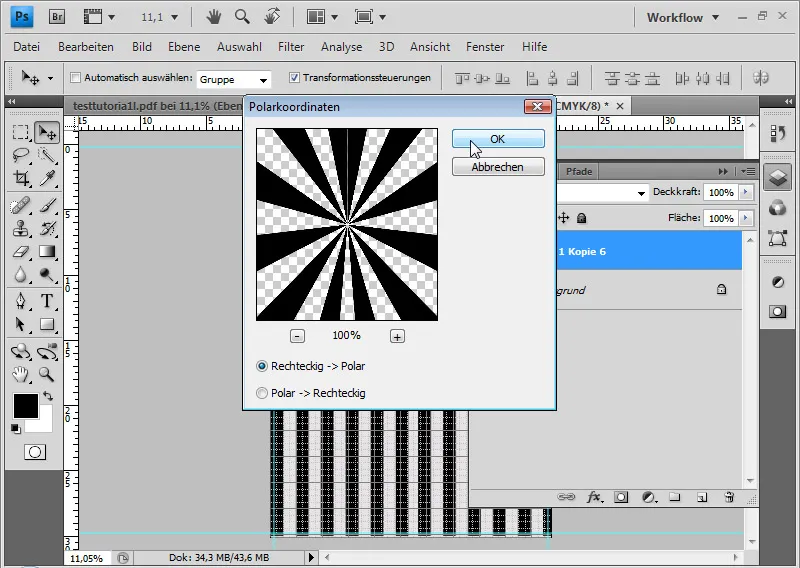Select the 3D Orbit camera tool

coord(47,352)
